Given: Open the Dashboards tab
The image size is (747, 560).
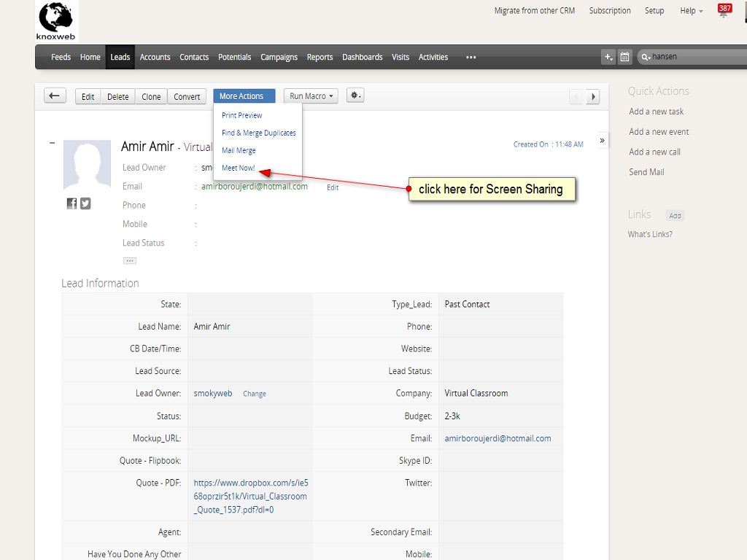Looking at the screenshot, I should tap(362, 57).
